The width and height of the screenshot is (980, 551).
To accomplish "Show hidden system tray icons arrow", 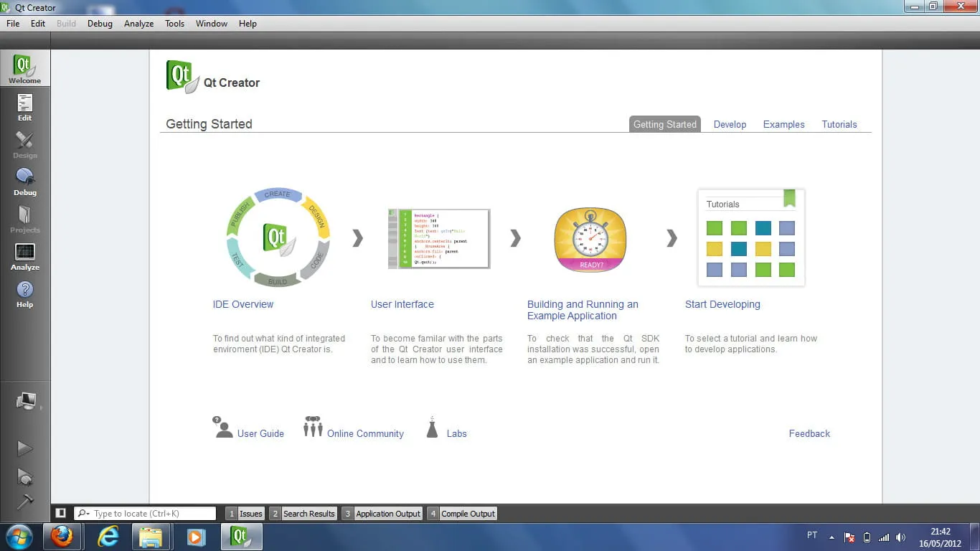I will pos(832,537).
